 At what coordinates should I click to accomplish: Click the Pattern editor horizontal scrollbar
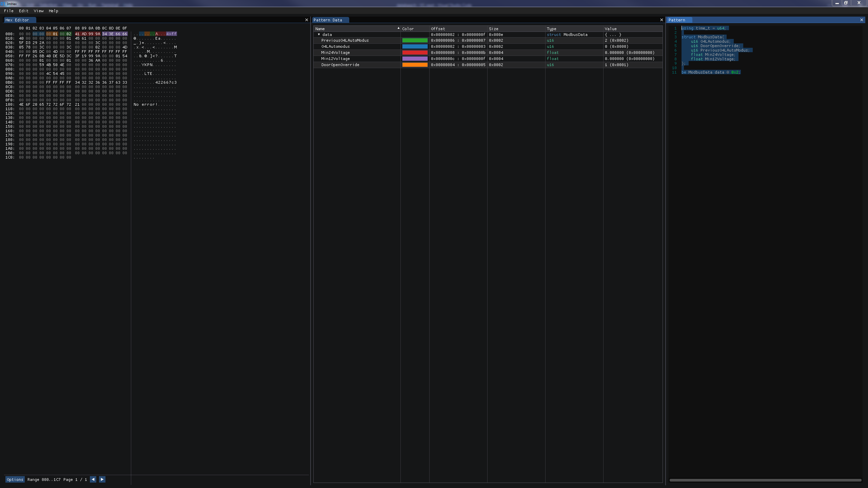click(765, 480)
